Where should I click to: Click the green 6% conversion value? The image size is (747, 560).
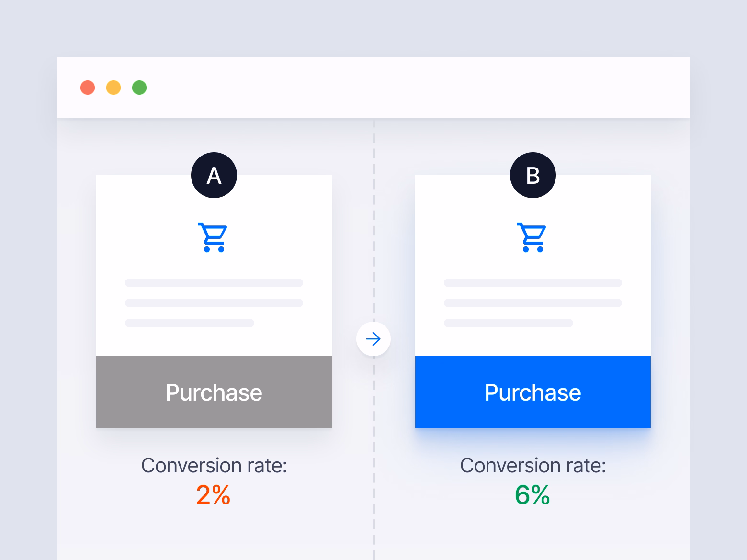532,495
